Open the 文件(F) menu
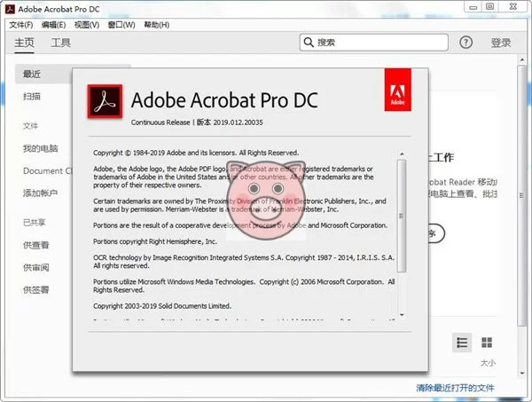This screenshot has width=532, height=402. (21, 25)
